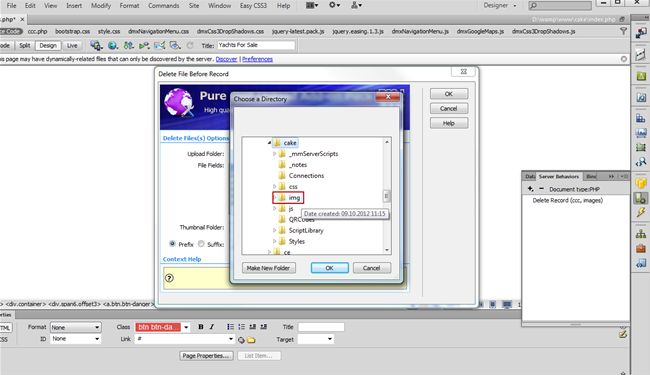Select the Suffix radio button

coord(201,244)
